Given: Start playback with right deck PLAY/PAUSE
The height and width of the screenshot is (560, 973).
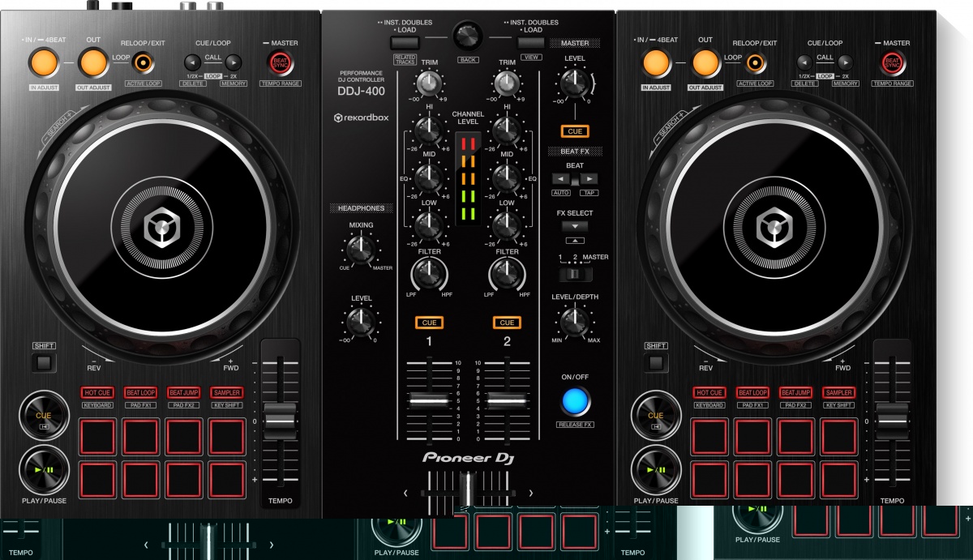Looking at the screenshot, I should (x=656, y=469).
